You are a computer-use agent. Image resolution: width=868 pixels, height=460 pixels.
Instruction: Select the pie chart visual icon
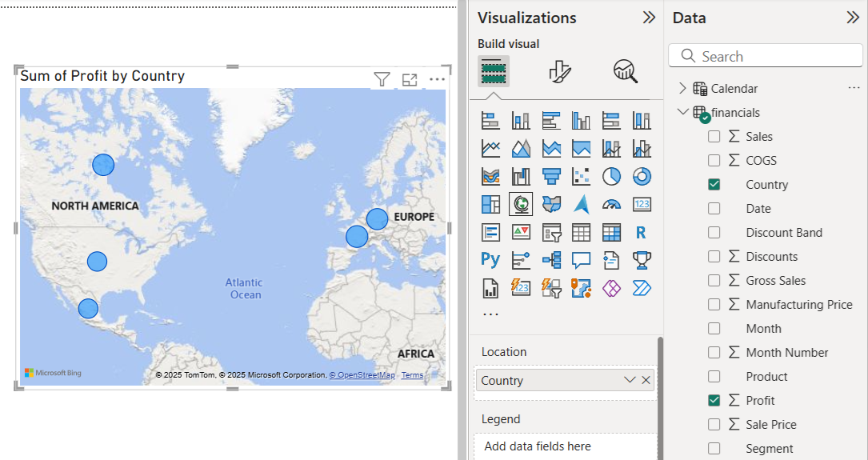[611, 177]
